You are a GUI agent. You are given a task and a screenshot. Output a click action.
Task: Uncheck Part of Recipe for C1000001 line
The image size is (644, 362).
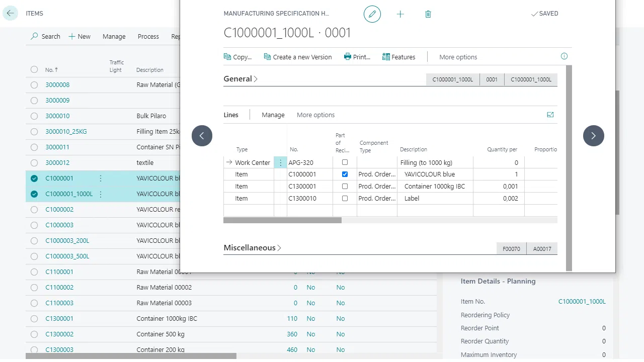345,174
